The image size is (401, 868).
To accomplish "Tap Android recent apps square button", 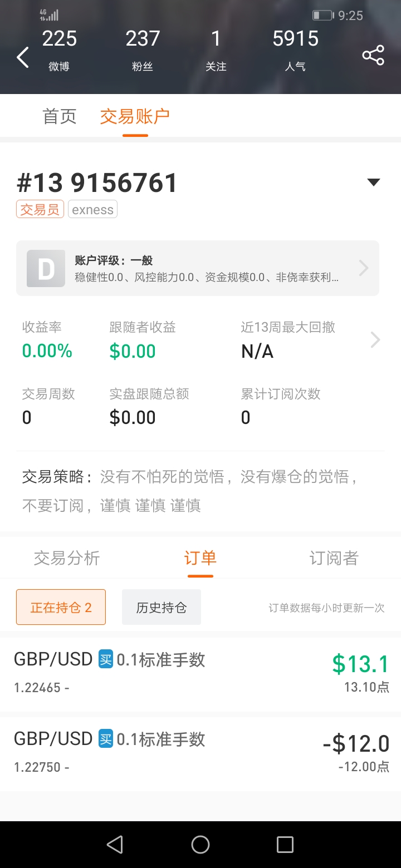I will (285, 845).
